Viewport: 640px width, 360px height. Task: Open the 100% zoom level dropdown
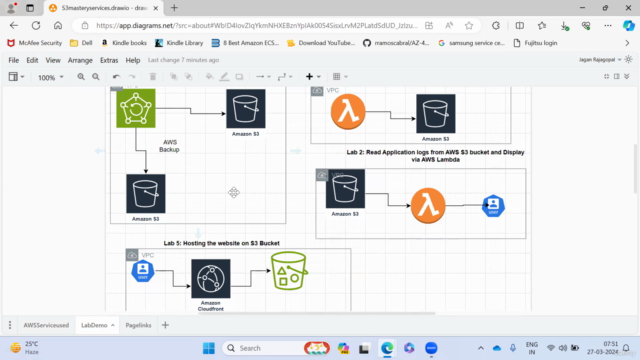51,77
